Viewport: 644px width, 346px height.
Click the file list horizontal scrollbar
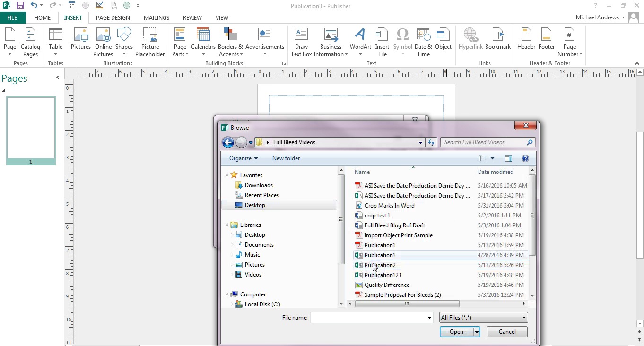pyautogui.click(x=407, y=304)
